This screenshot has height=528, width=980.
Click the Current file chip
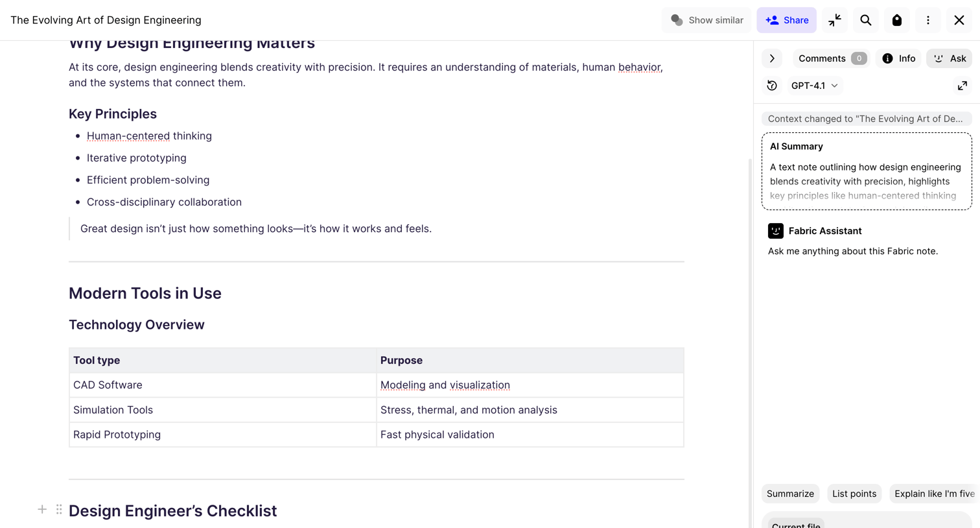pos(796,523)
